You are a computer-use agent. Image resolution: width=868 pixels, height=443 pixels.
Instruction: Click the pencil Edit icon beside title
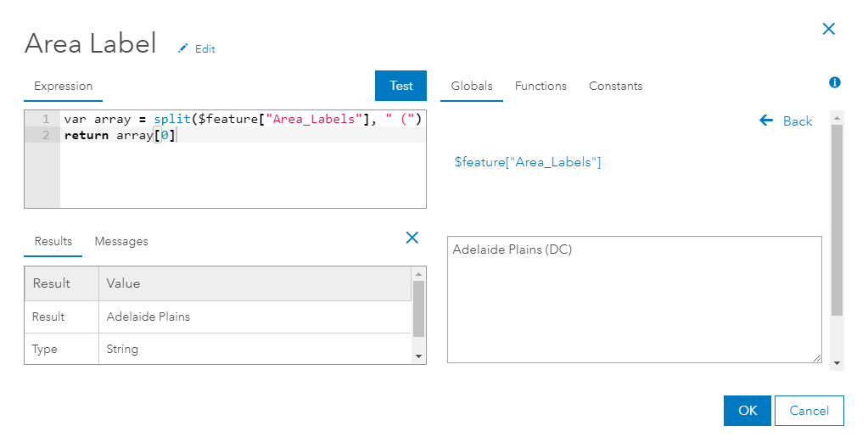(x=182, y=49)
